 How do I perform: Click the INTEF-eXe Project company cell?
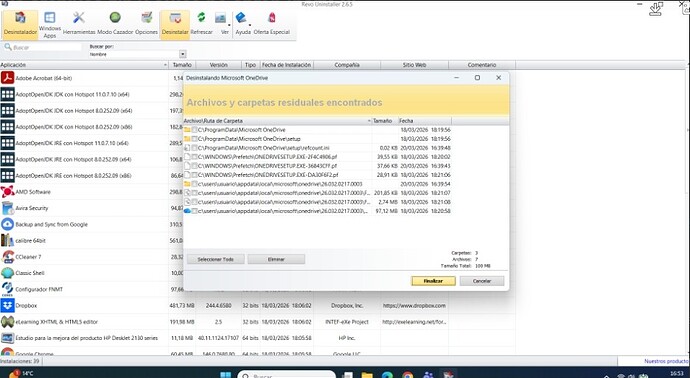[x=347, y=322]
